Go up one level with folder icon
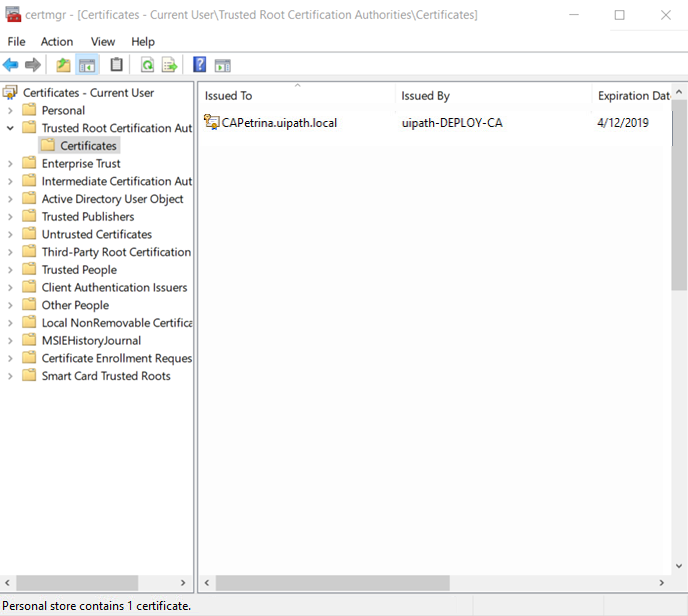688x616 pixels. coord(63,65)
